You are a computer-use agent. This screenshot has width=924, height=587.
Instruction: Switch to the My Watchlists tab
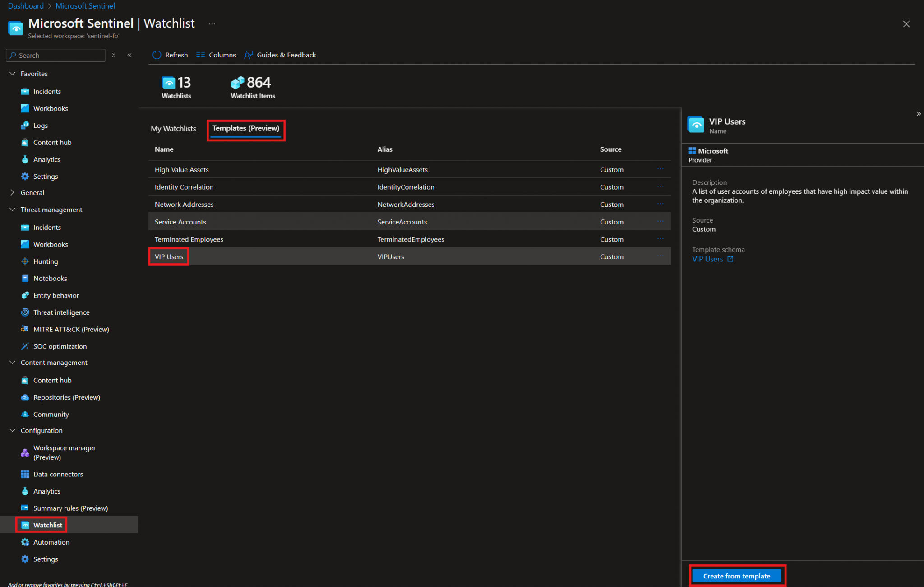pyautogui.click(x=173, y=128)
